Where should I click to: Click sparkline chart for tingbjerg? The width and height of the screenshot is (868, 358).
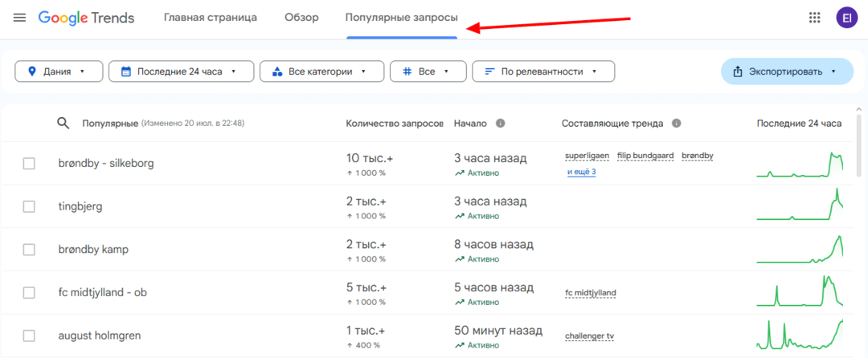800,205
